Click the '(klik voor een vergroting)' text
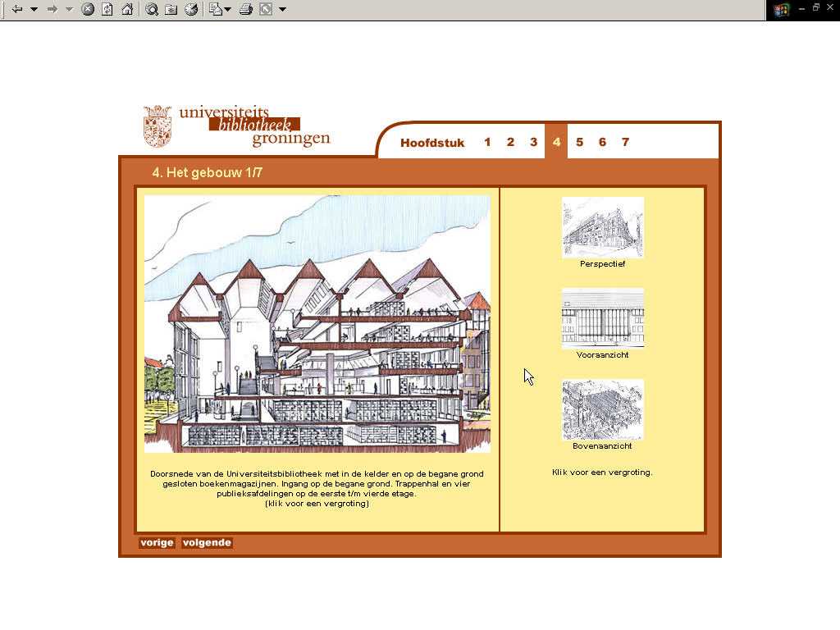840x630 pixels. 317,504
